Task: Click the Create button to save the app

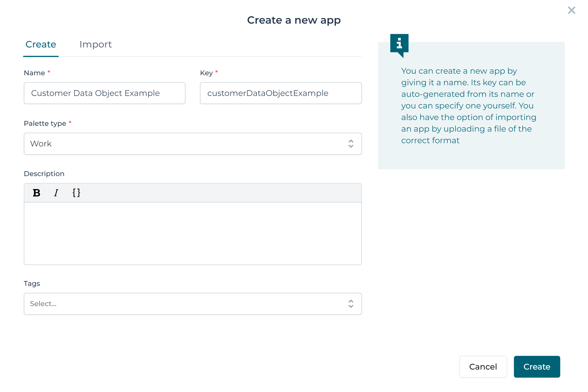Action: 537,367
